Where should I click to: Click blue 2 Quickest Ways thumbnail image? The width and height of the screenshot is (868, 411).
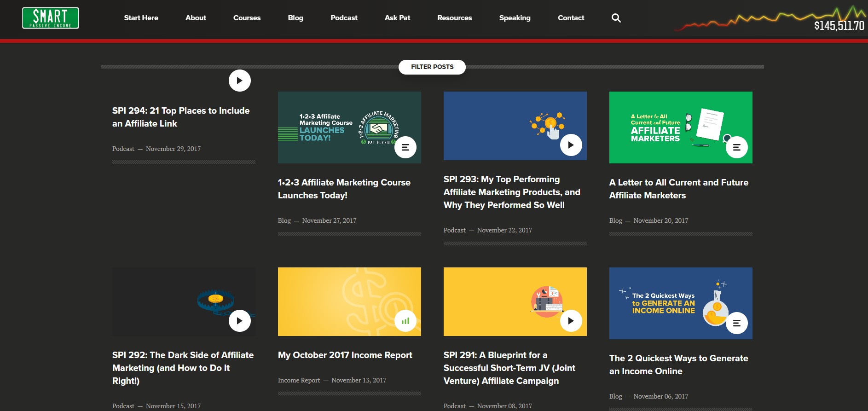tap(681, 303)
